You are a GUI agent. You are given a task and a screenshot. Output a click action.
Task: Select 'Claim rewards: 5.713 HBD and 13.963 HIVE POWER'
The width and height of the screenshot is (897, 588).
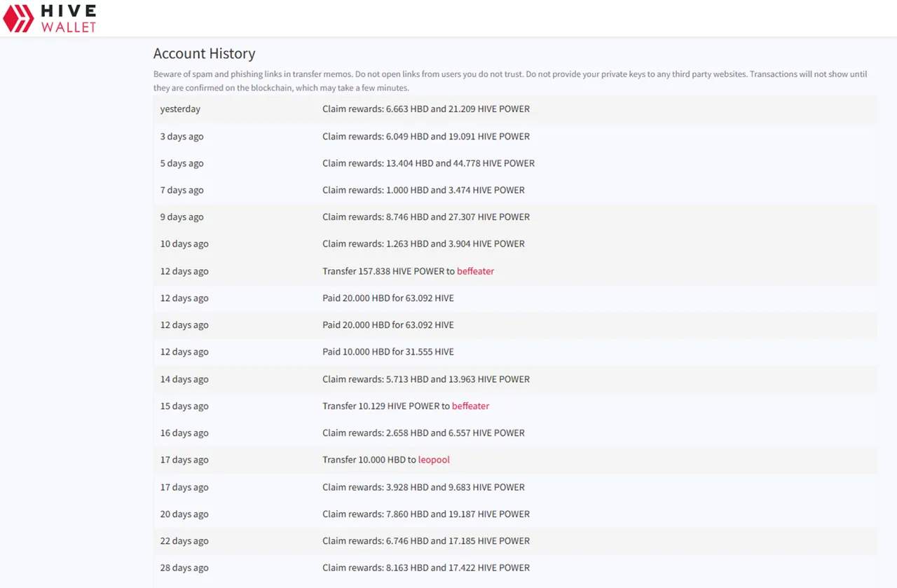pos(426,379)
